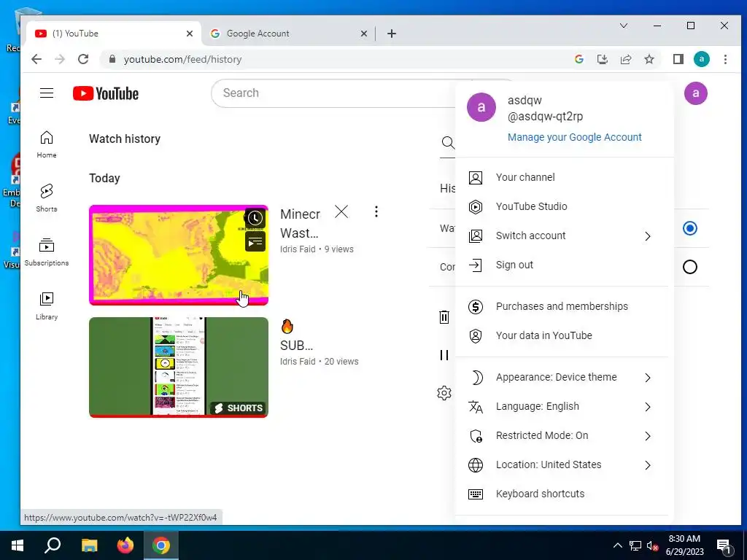The width and height of the screenshot is (747, 560).
Task: Click the share page icon in address bar
Action: pyautogui.click(x=625, y=59)
